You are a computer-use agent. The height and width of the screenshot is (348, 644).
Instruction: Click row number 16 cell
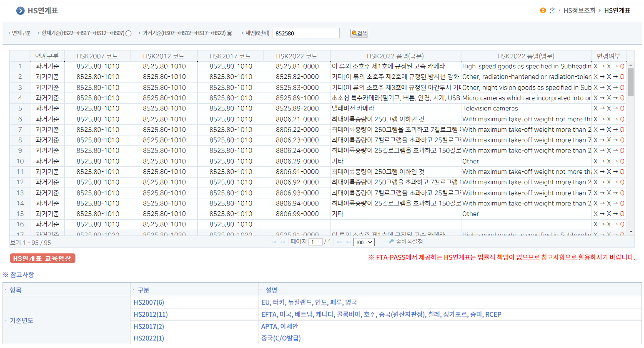pyautogui.click(x=20, y=224)
